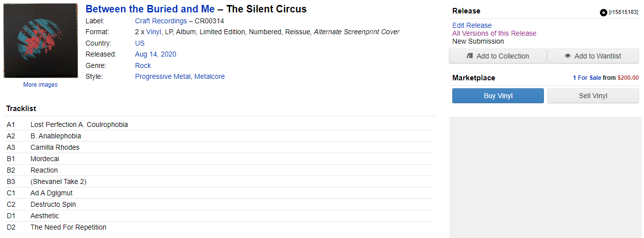The height and width of the screenshot is (238, 644).
Task: Click the Aug 14, 2020 release date
Action: coord(156,54)
